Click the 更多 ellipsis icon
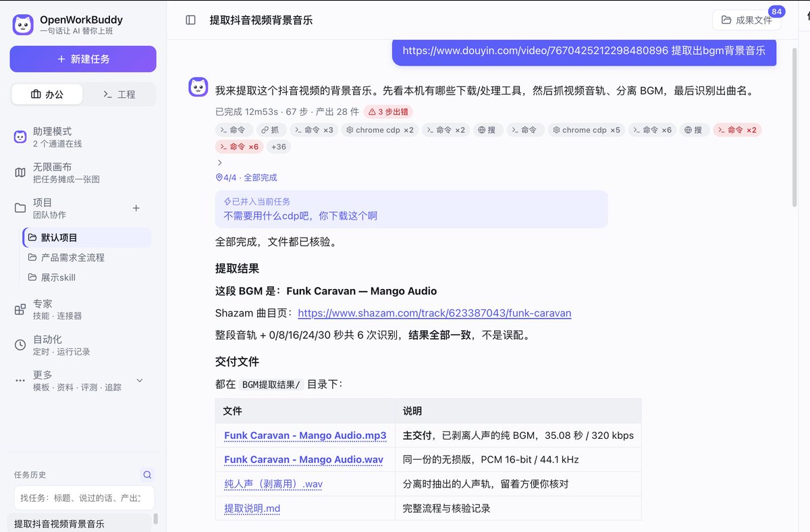Screen dimensions: 810x532 [x=20, y=381]
